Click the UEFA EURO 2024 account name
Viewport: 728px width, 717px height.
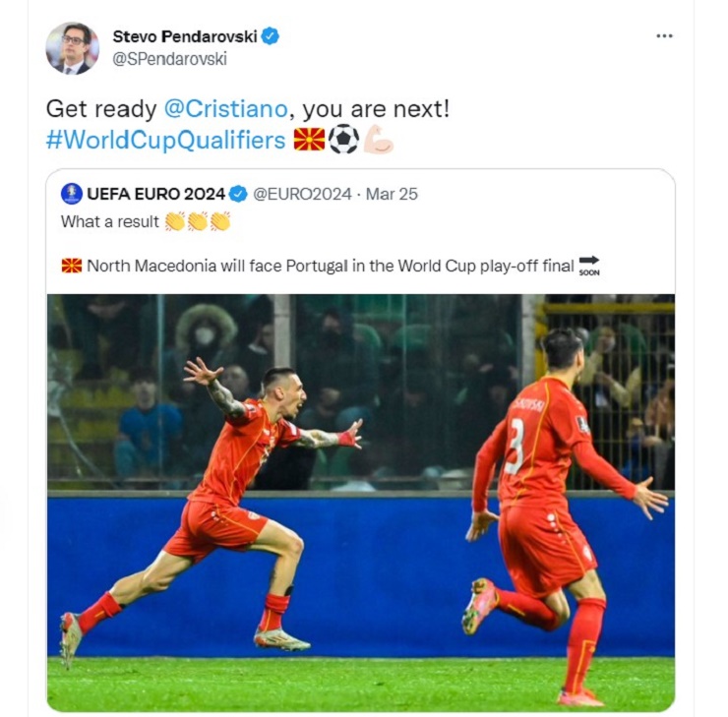tap(155, 194)
